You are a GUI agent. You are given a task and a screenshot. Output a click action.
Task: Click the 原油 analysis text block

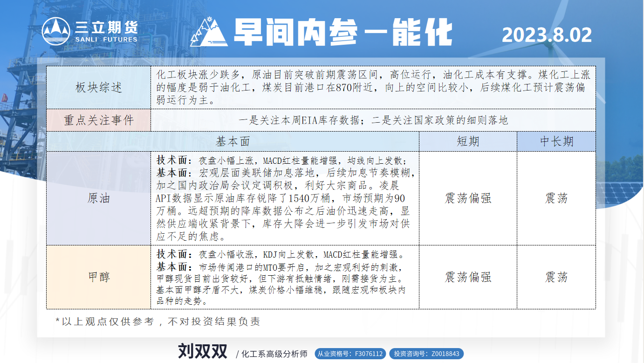click(x=284, y=198)
